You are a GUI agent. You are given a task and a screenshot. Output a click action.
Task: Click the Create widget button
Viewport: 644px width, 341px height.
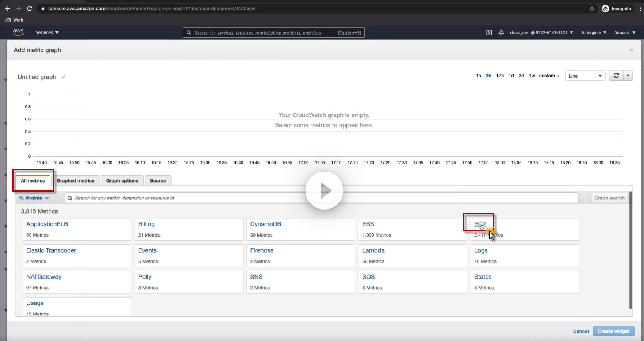(614, 331)
